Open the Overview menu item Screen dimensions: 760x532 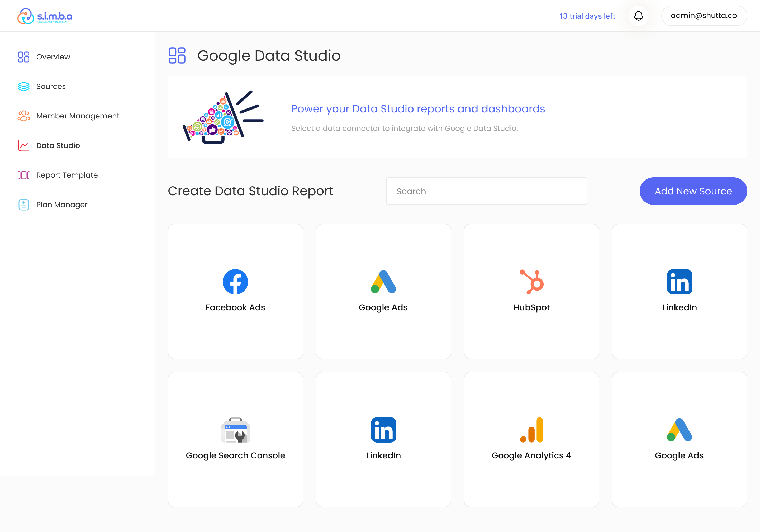(53, 57)
